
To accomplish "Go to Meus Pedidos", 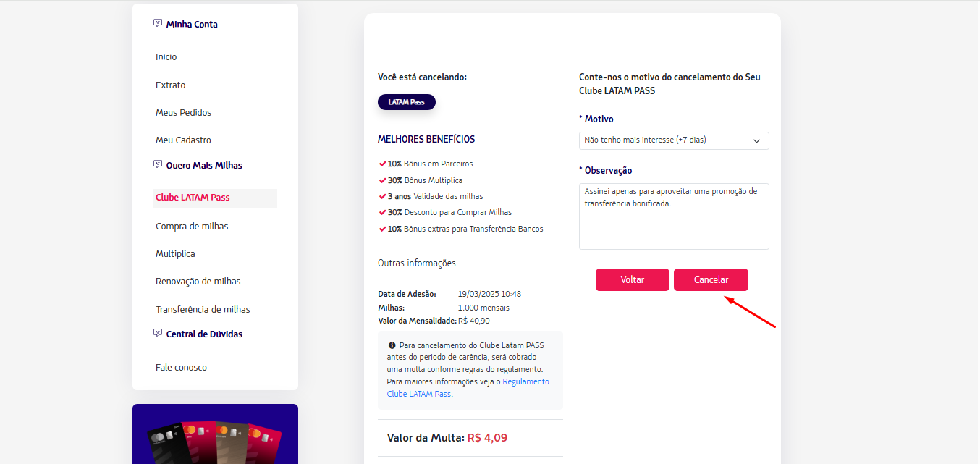I will [184, 112].
